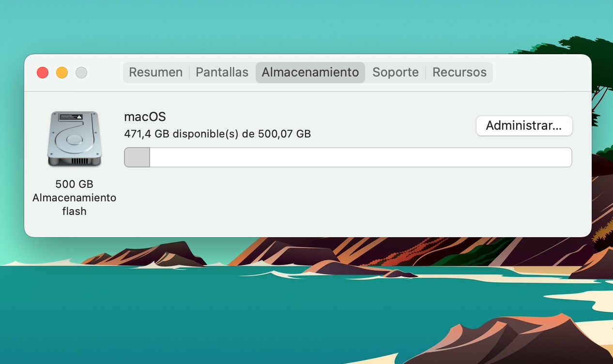Click the white free space of storage bar
Screen dimensions: 613x364
tap(360, 158)
